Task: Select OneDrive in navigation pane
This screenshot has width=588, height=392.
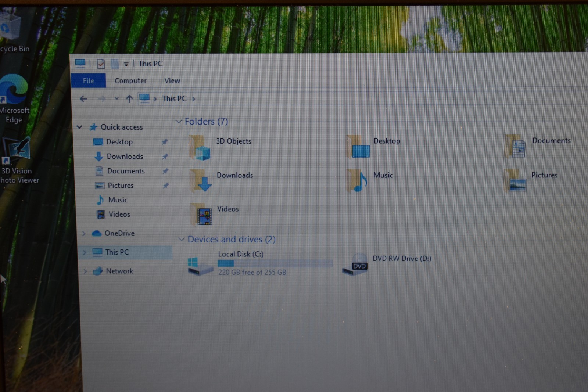Action: (x=119, y=233)
